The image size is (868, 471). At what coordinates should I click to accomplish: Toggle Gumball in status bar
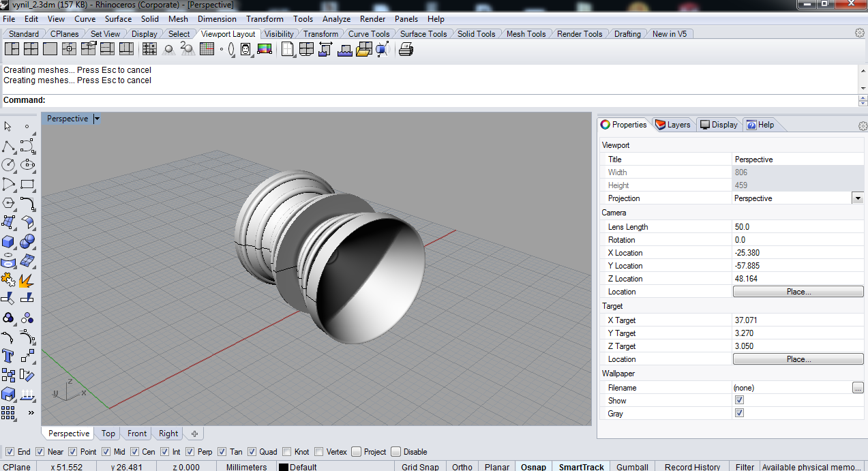pyautogui.click(x=632, y=467)
